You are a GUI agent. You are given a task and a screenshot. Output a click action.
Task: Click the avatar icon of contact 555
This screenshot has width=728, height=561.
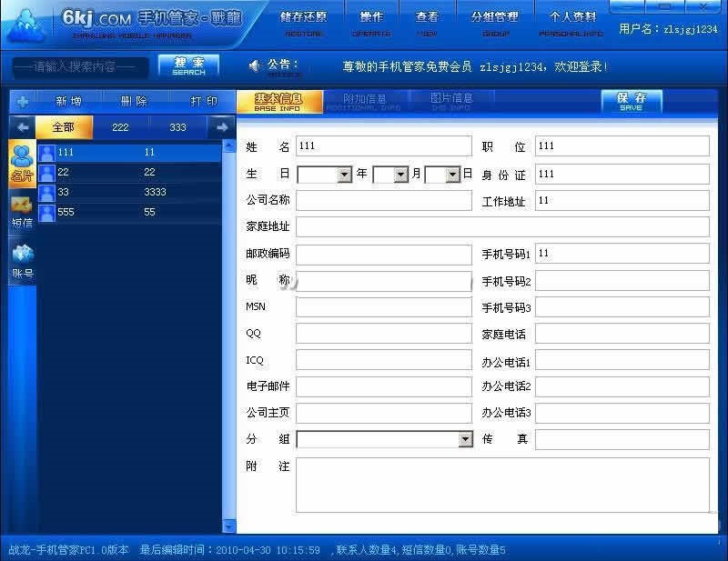tap(46, 213)
